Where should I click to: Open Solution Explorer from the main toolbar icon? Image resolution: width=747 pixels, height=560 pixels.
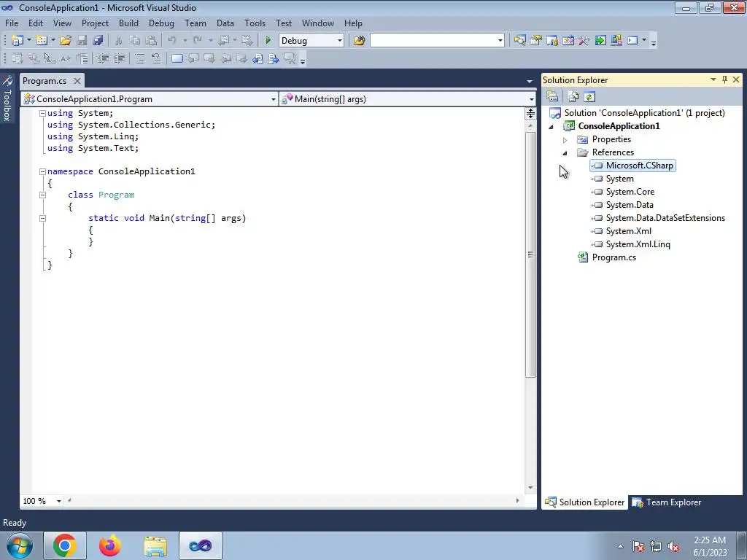(519, 41)
